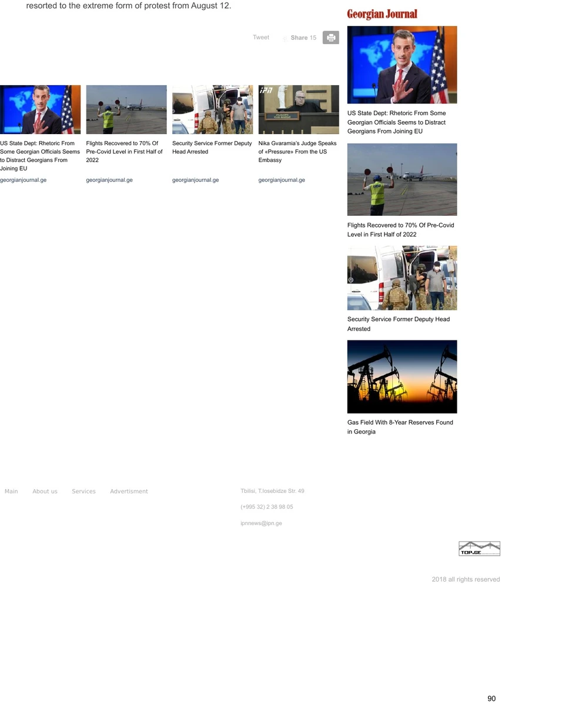Open sidebar security service arrest image

click(402, 278)
